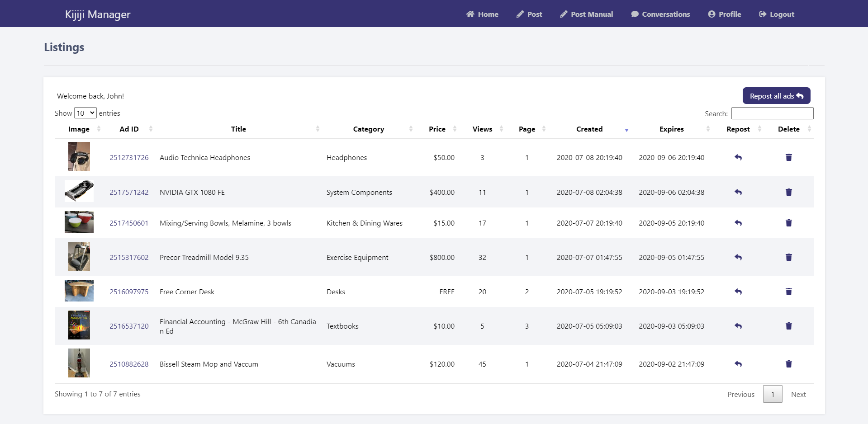This screenshot has height=424, width=868.
Task: Click the Precor Treadmill thumbnail image
Action: (x=79, y=256)
